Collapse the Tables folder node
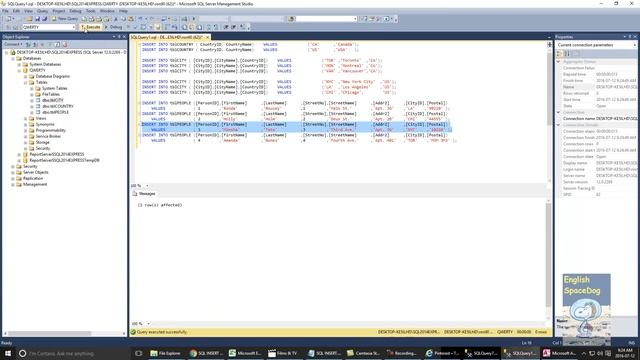 pyautogui.click(x=25, y=82)
